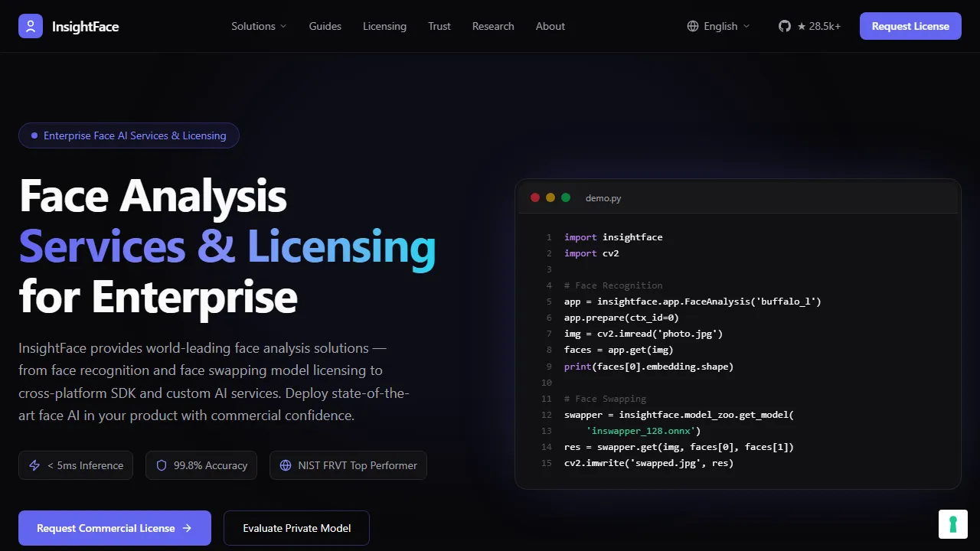Screen dimensions: 980x551
Task: Click the green dot on demo.py window
Action: [x=566, y=197]
